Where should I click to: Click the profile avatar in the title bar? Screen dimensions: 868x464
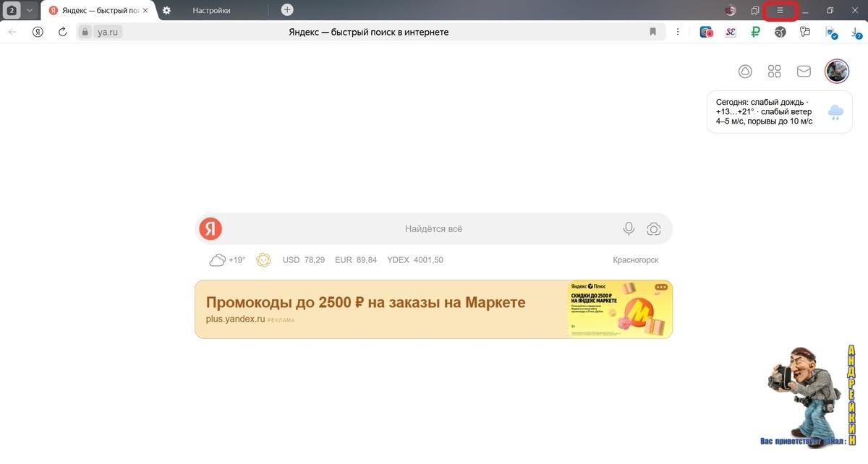pos(731,10)
